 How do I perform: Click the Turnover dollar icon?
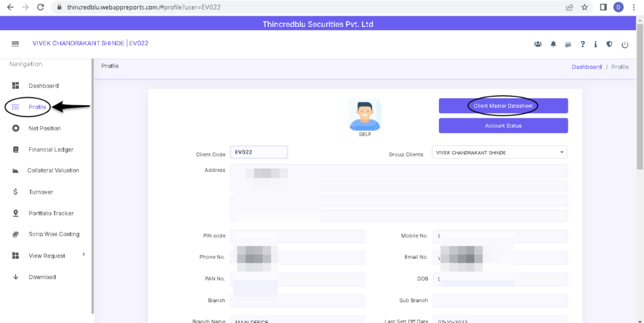pyautogui.click(x=16, y=192)
